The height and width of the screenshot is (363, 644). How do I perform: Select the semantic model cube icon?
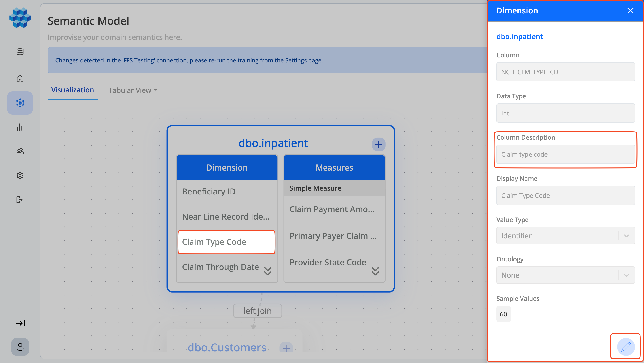click(20, 103)
